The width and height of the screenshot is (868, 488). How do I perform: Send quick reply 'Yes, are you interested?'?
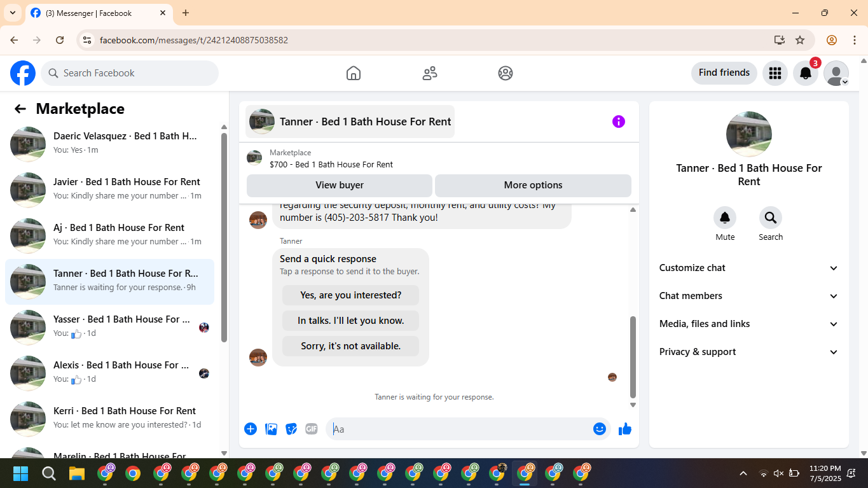coord(351,295)
